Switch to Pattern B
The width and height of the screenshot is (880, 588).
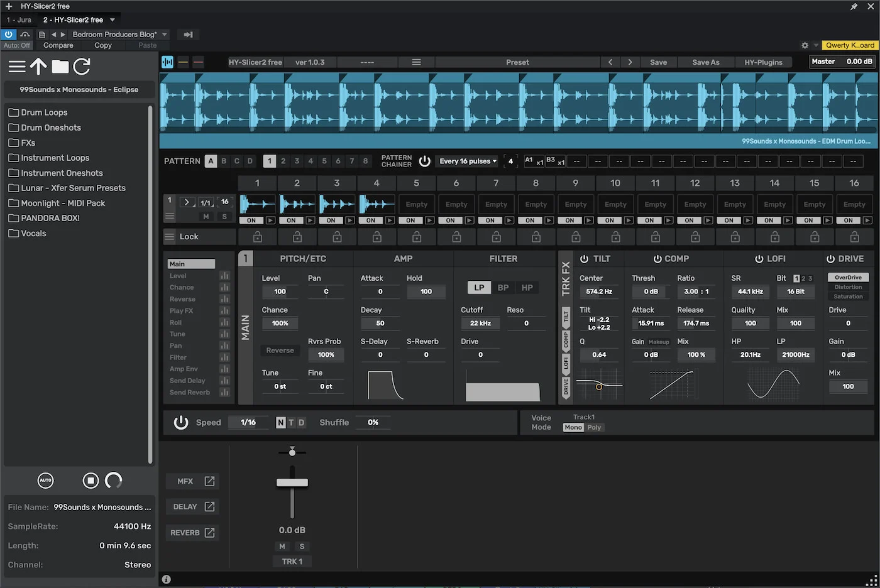tap(224, 161)
